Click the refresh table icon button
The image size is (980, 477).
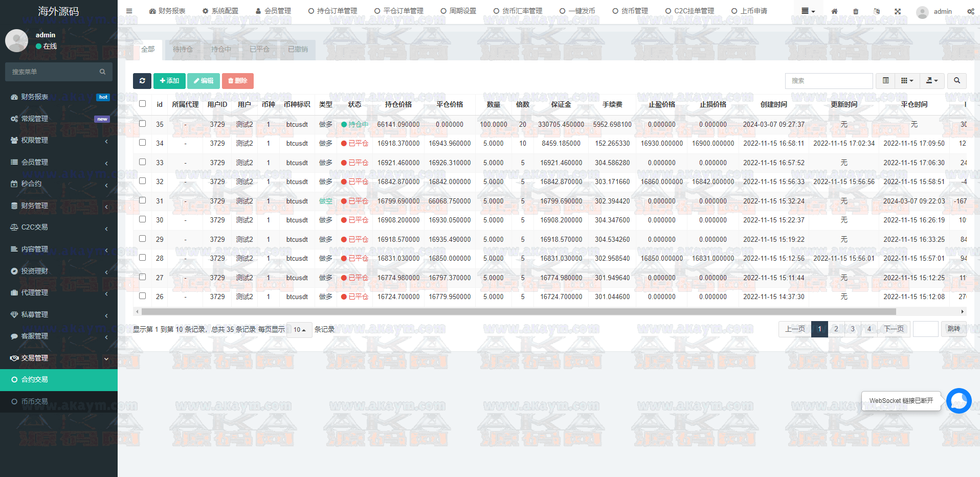pyautogui.click(x=142, y=81)
